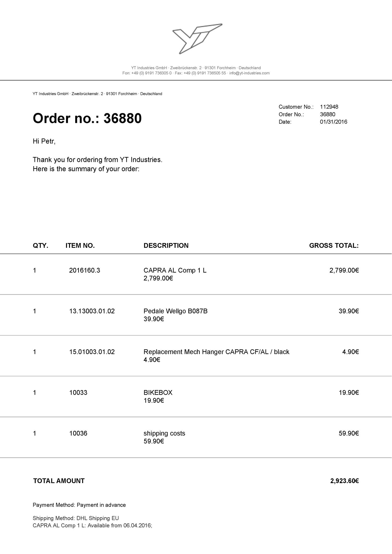
Task: Click the total value 2,923.60€
Action: pyautogui.click(x=344, y=481)
